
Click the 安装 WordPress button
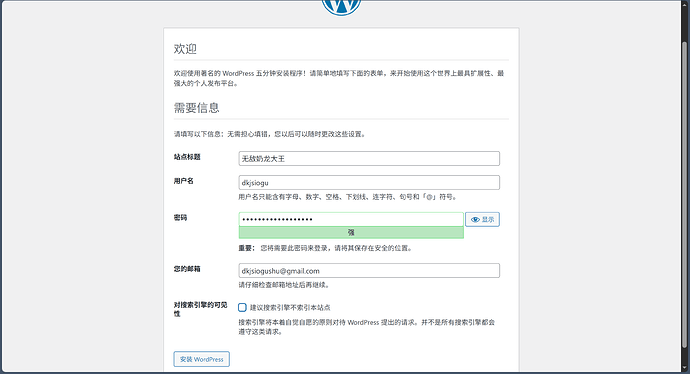pyautogui.click(x=202, y=359)
